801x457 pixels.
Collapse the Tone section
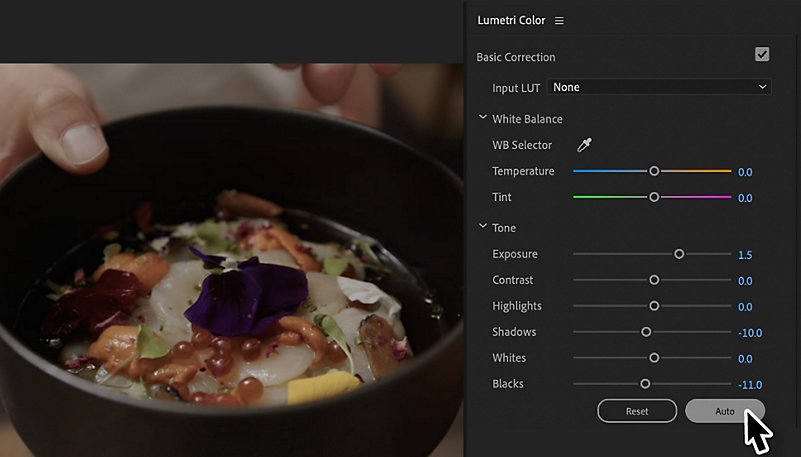(483, 226)
